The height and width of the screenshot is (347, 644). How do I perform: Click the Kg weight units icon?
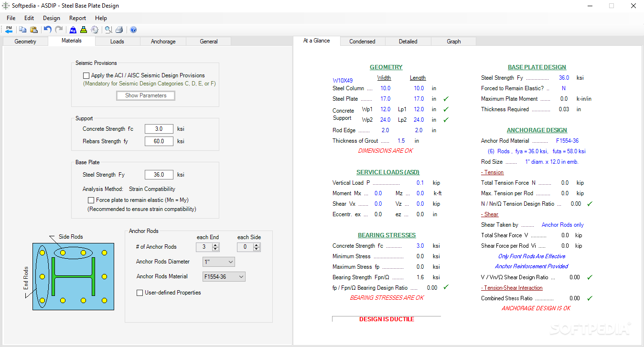[x=73, y=30]
